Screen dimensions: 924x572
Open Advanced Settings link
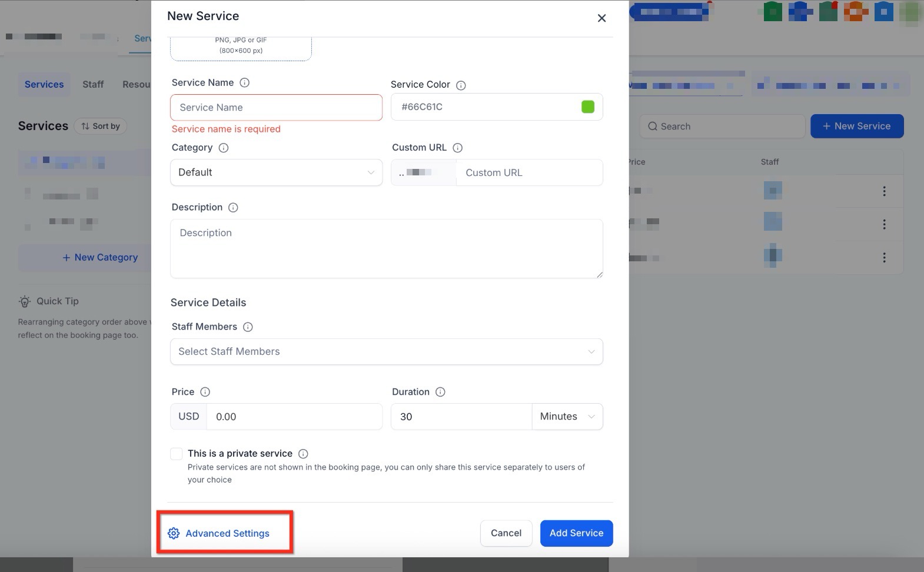[x=227, y=534]
